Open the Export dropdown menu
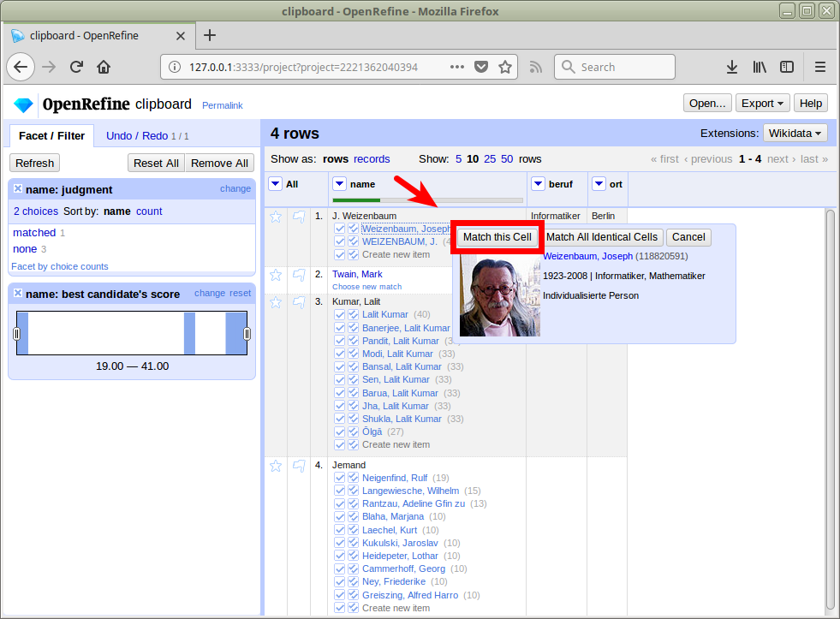 pyautogui.click(x=762, y=104)
